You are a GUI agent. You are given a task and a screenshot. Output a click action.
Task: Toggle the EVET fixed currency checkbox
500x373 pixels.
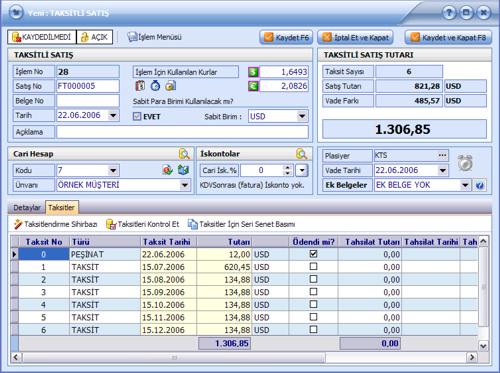click(x=137, y=117)
